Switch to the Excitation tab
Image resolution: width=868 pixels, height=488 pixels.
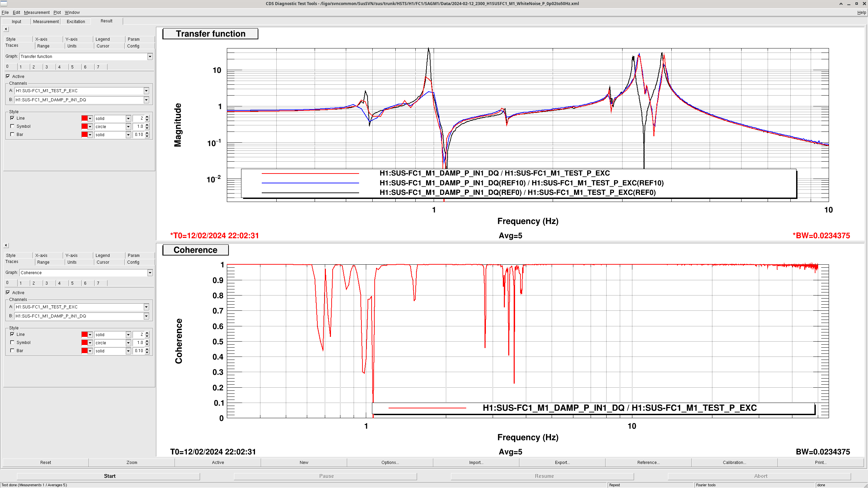pos(76,21)
